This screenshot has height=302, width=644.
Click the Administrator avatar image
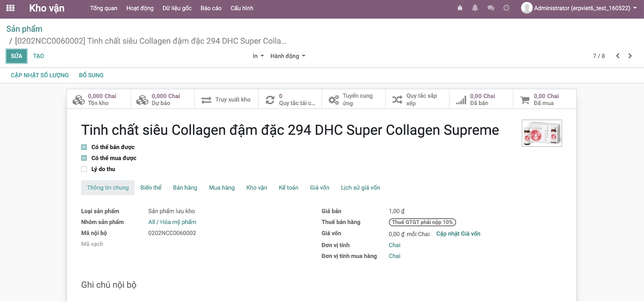[526, 8]
